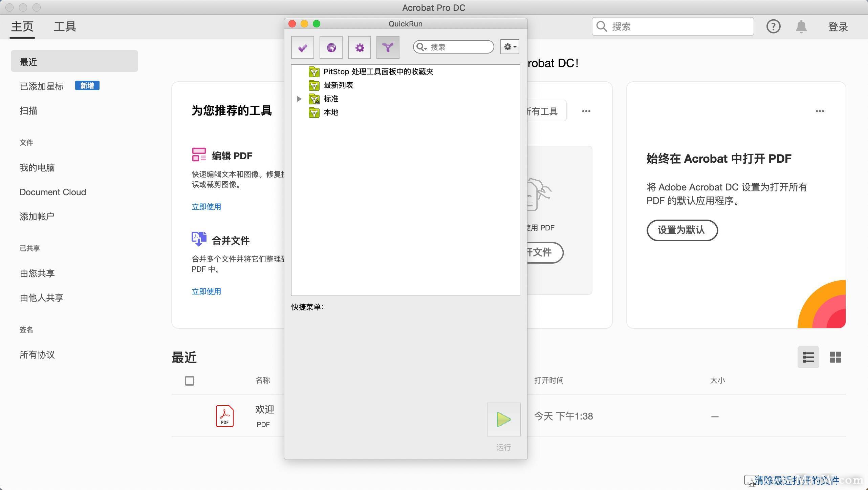
Task: Click the Acrobat 搜索 field
Action: pyautogui.click(x=673, y=26)
